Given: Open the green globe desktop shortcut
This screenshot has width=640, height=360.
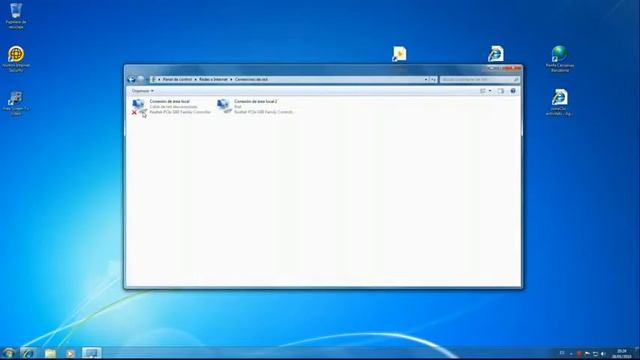Looking at the screenshot, I should 560,59.
